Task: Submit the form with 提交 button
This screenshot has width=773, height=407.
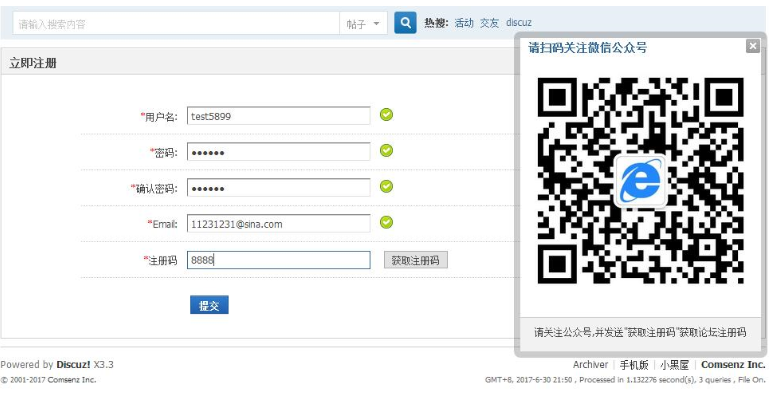Action: click(x=209, y=305)
